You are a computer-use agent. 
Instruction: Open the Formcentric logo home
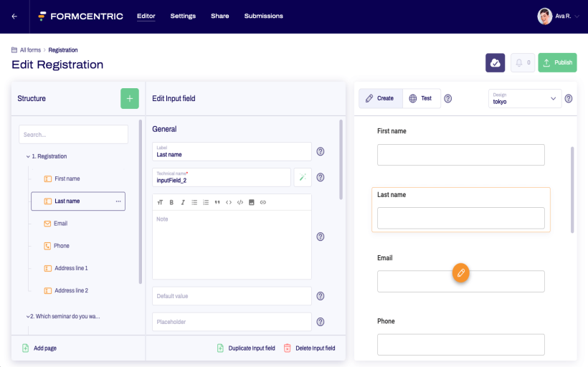(x=80, y=16)
